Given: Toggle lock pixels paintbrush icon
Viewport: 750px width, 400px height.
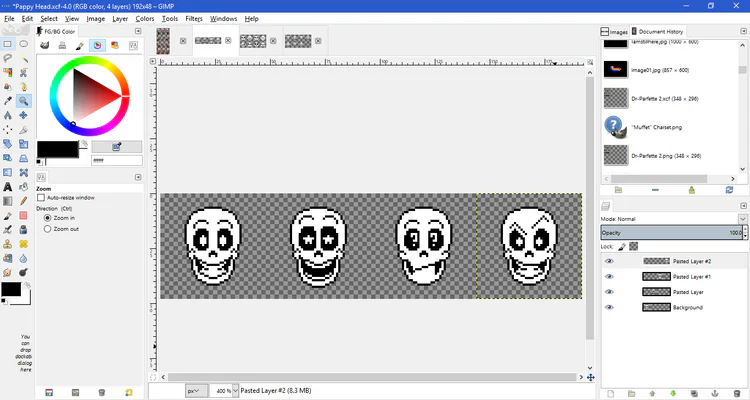Looking at the screenshot, I should click(x=622, y=246).
